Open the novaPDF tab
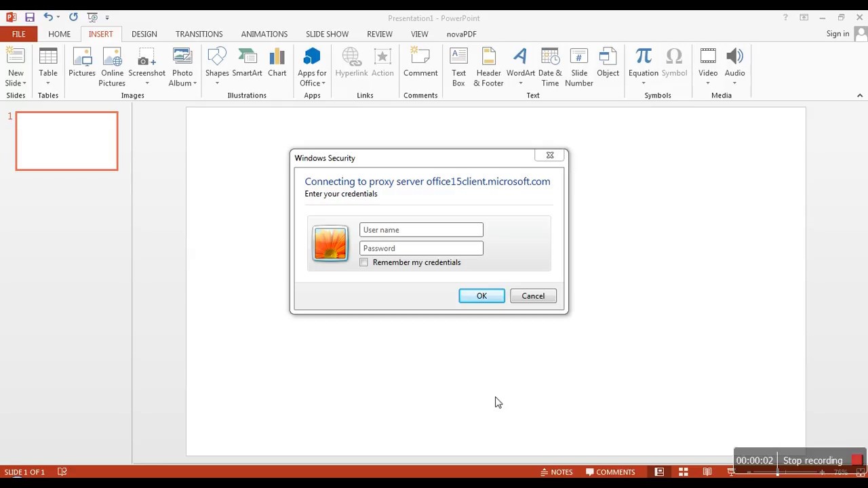This screenshot has height=488, width=868. (461, 34)
